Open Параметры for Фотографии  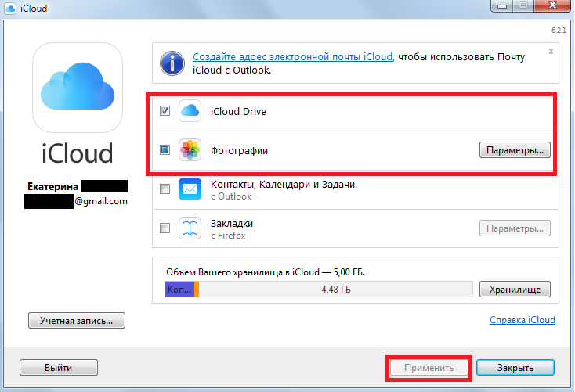click(x=515, y=150)
